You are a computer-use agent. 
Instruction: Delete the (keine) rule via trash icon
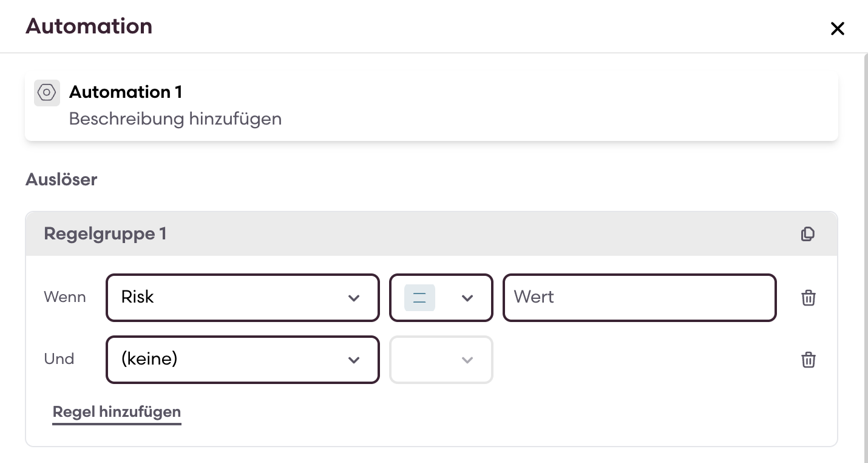click(x=808, y=360)
